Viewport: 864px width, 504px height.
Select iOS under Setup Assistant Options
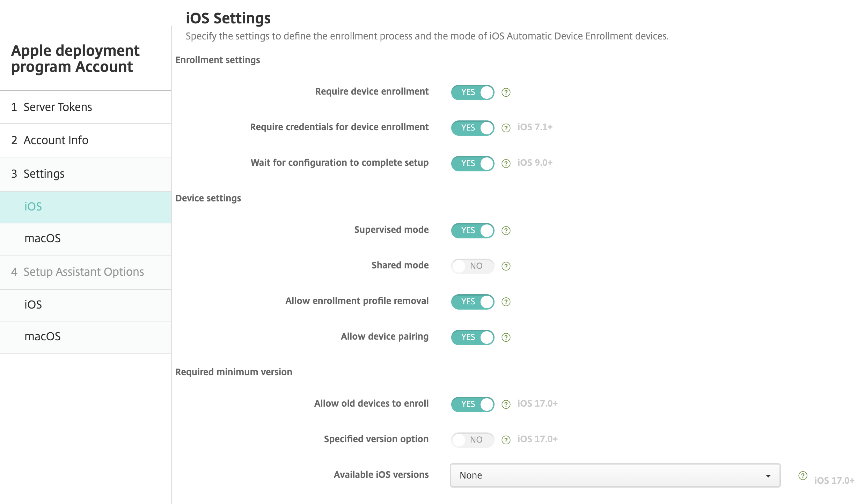click(33, 305)
